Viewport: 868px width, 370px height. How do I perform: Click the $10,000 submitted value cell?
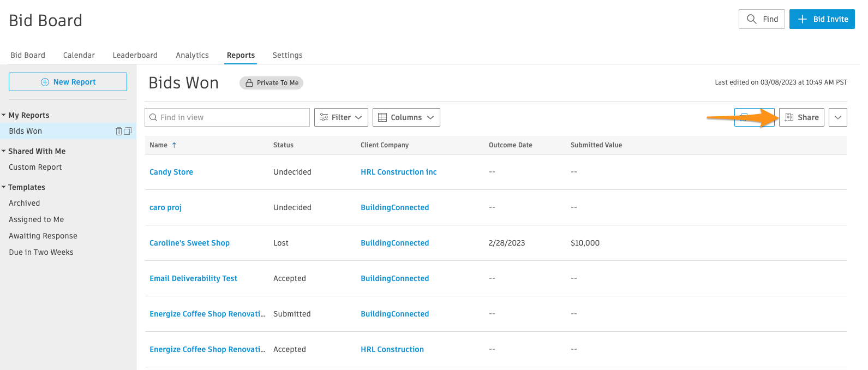(x=585, y=243)
